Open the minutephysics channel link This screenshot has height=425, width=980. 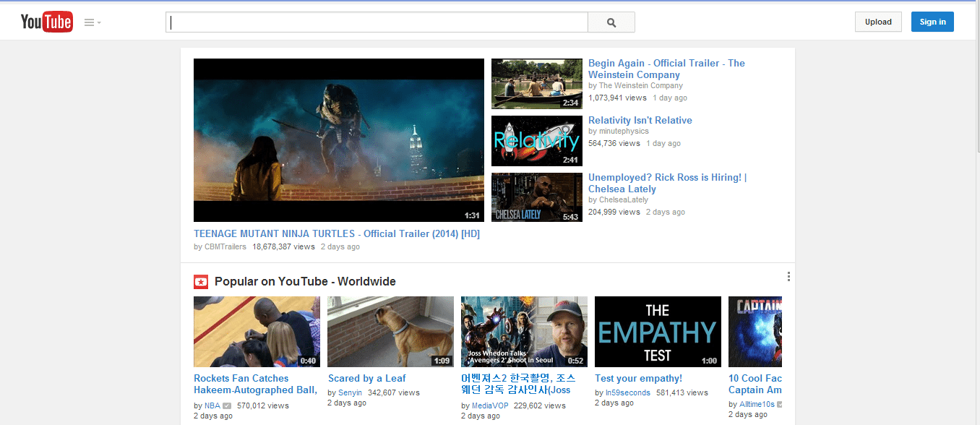[x=624, y=132]
